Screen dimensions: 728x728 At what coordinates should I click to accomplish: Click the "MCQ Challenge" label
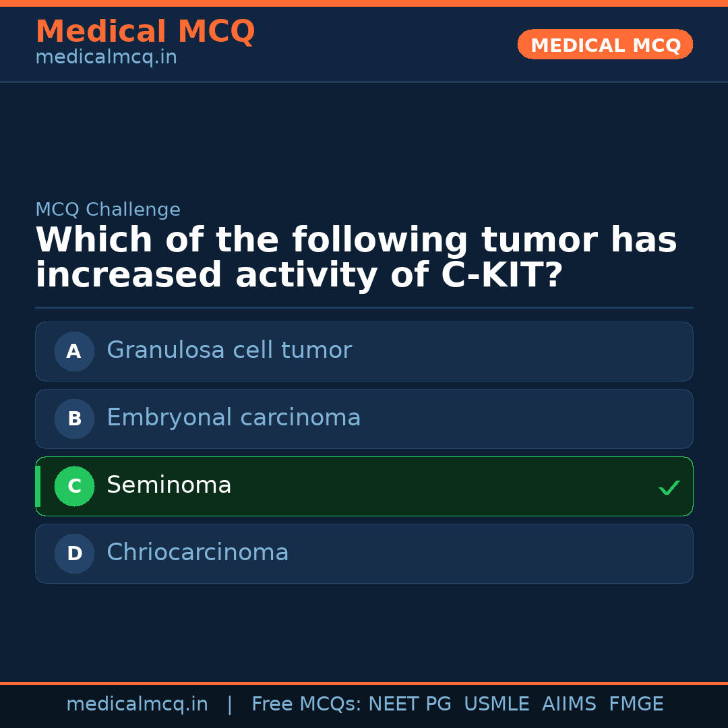(x=108, y=210)
